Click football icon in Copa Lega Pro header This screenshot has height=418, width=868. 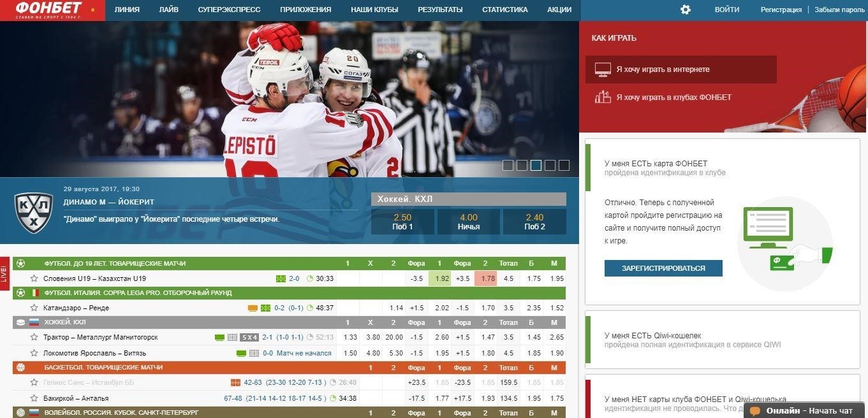tap(20, 292)
